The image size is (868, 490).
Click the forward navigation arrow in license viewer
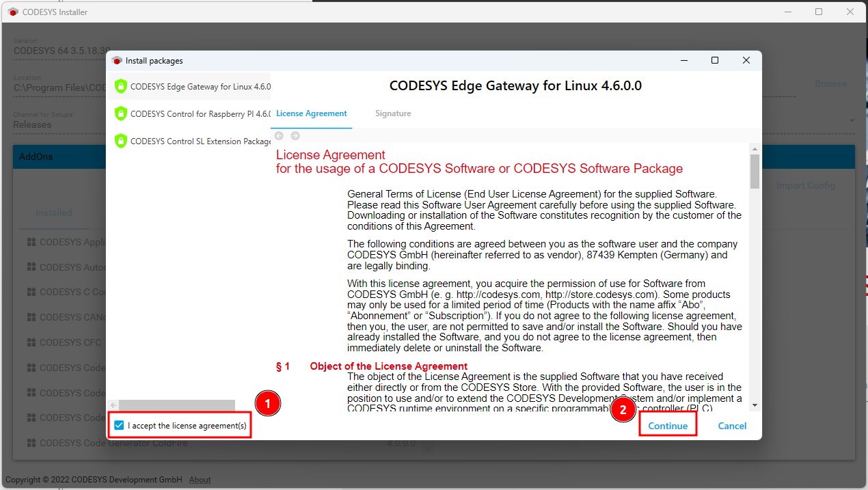(295, 136)
